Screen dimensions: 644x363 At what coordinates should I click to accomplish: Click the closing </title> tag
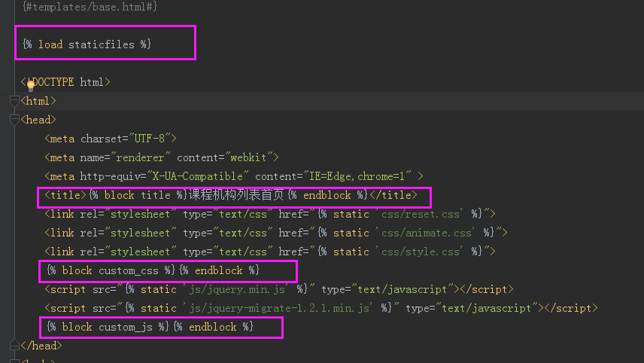click(x=393, y=195)
